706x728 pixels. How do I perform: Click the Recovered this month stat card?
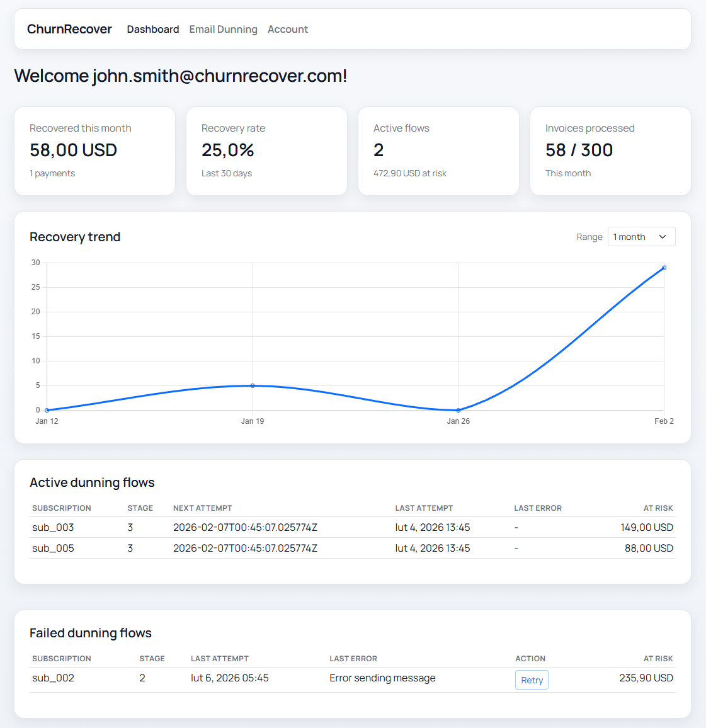94,151
